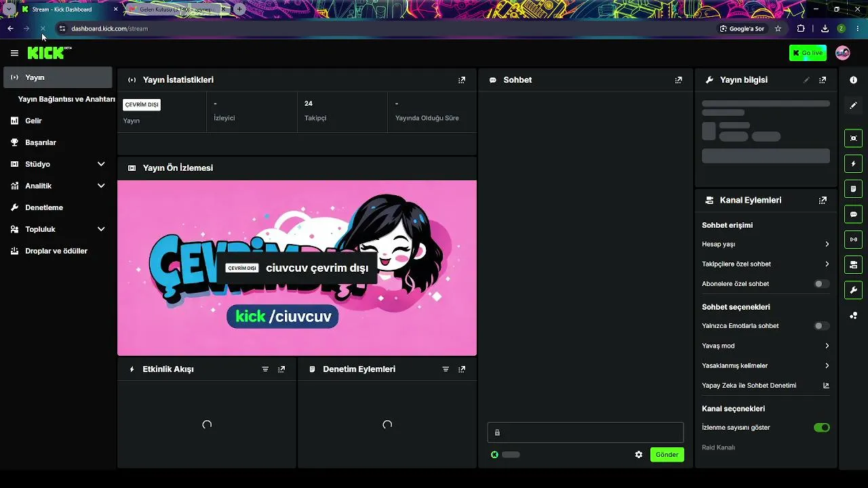Toggle the document icon in the right rail

click(854, 188)
